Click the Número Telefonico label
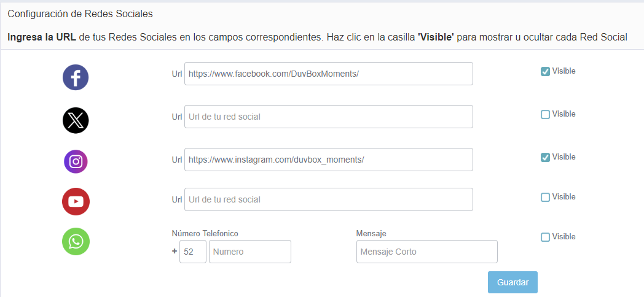 pos(205,233)
